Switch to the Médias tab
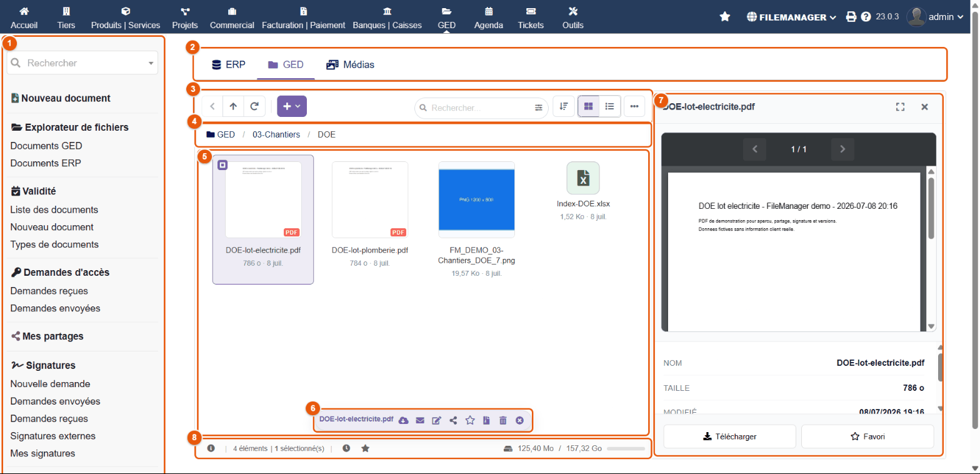980x474 pixels. click(x=351, y=64)
